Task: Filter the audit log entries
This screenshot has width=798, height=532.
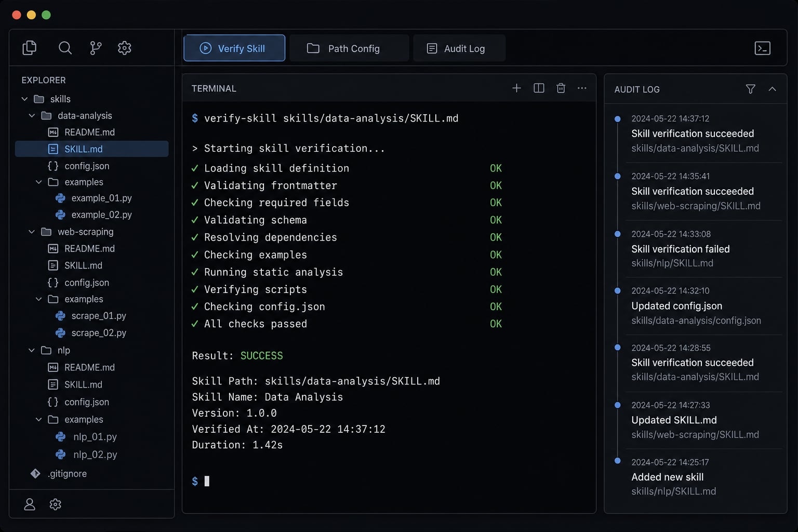Action: click(750, 89)
